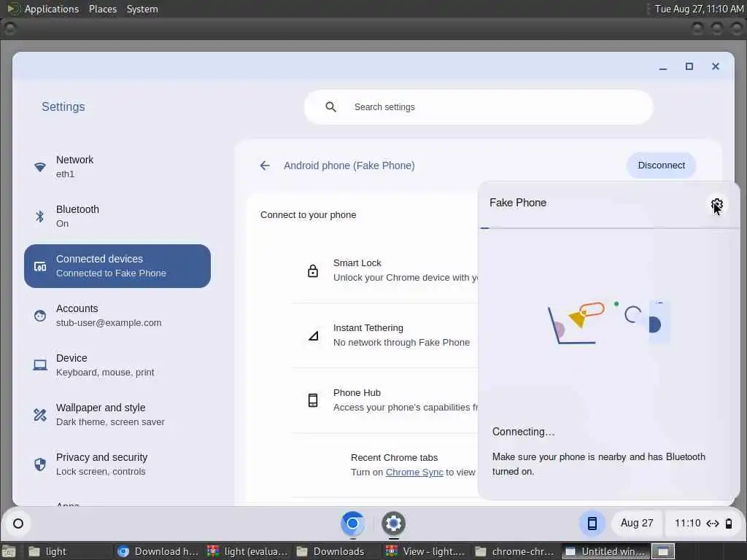Click the Bluetooth icon in sidebar
Screen dimensions: 747x560
pyautogui.click(x=40, y=216)
